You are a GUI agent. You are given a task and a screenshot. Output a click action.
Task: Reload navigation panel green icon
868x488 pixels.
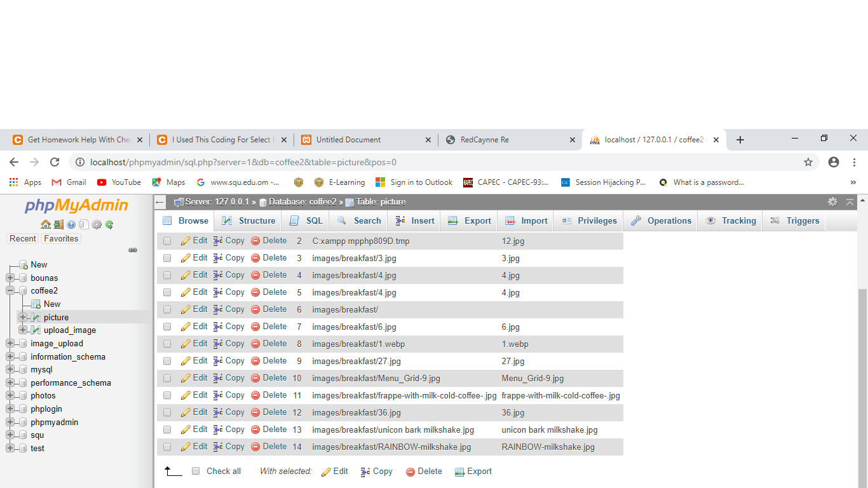pos(109,224)
